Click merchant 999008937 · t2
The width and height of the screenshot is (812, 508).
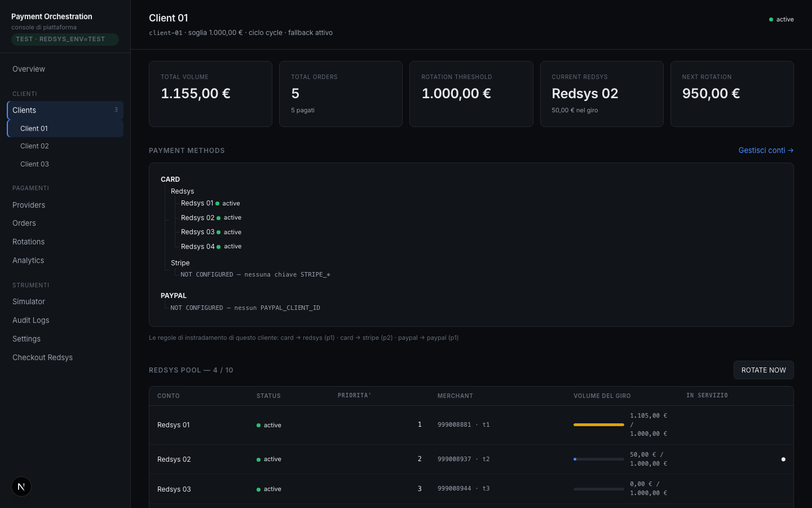(x=464, y=459)
